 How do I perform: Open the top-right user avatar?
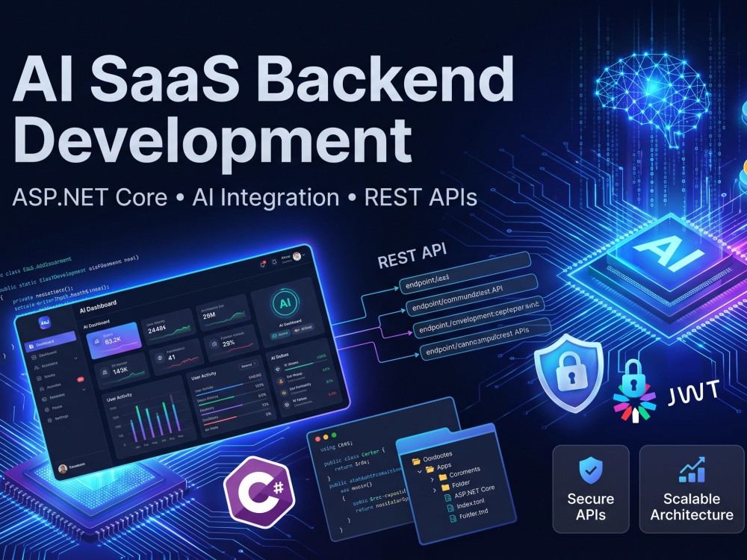[297, 256]
